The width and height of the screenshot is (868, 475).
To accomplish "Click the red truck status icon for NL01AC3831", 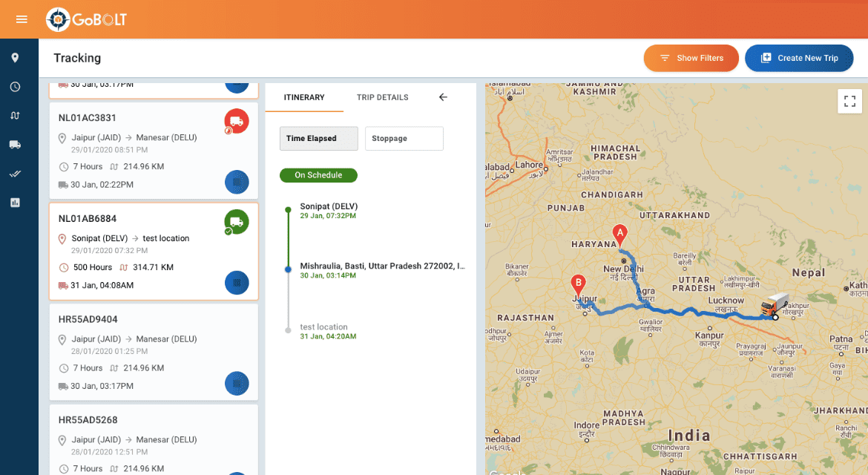I will pyautogui.click(x=237, y=120).
